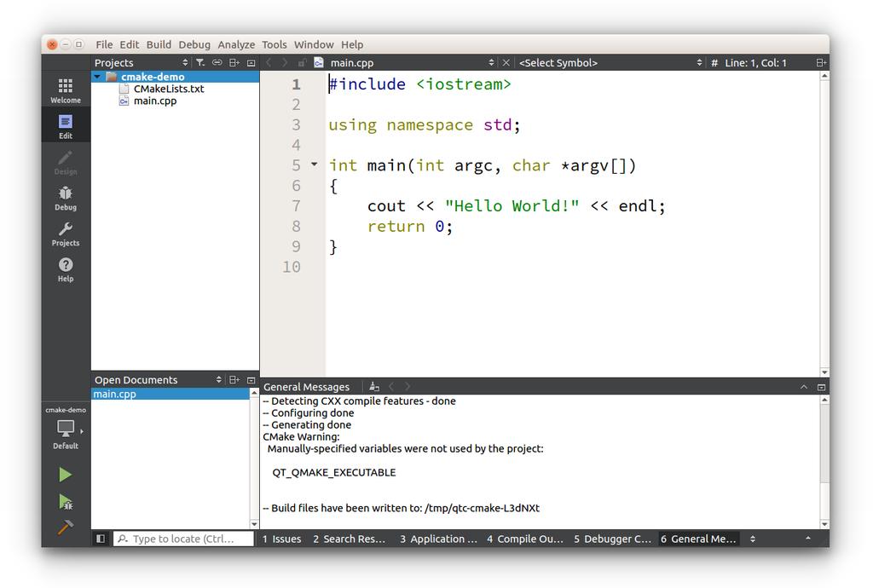Open the Build menu
Image resolution: width=873 pixels, height=588 pixels.
click(x=159, y=44)
